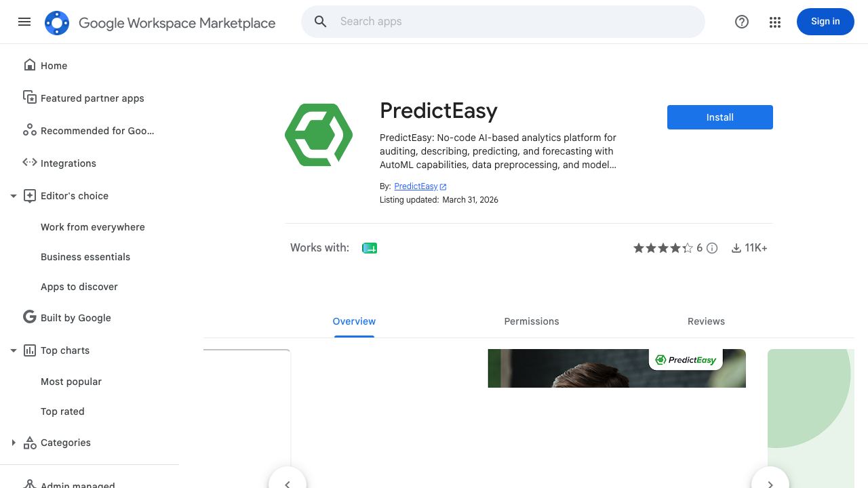Collapse the Top charts section
This screenshot has width=868, height=488.
(13, 350)
